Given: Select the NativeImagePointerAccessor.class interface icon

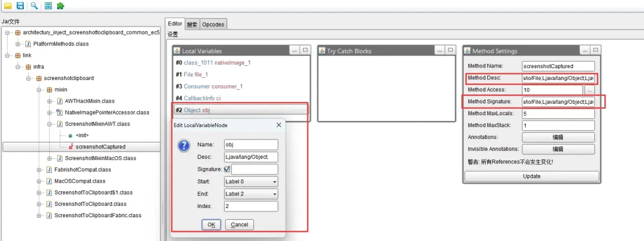Looking at the screenshot, I should [60, 112].
